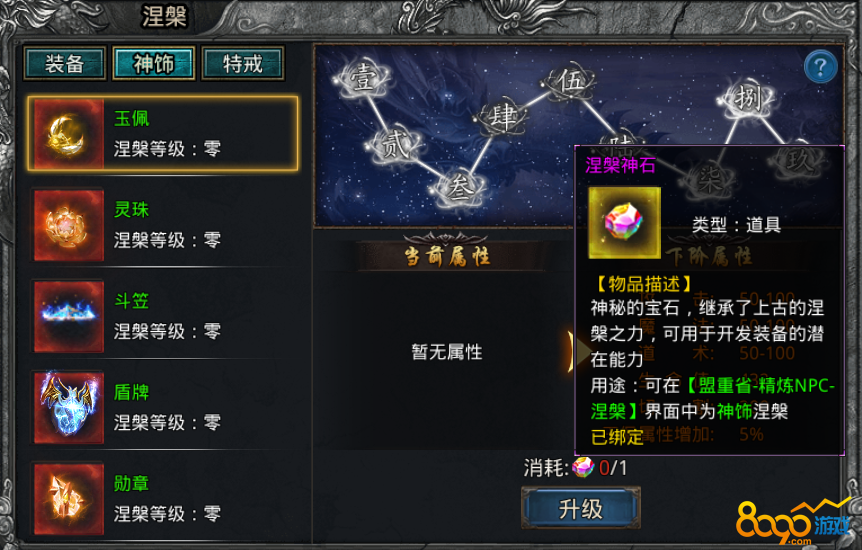This screenshot has width=862, height=550.
Task: Switch to the 神饰 tab
Action: (153, 64)
